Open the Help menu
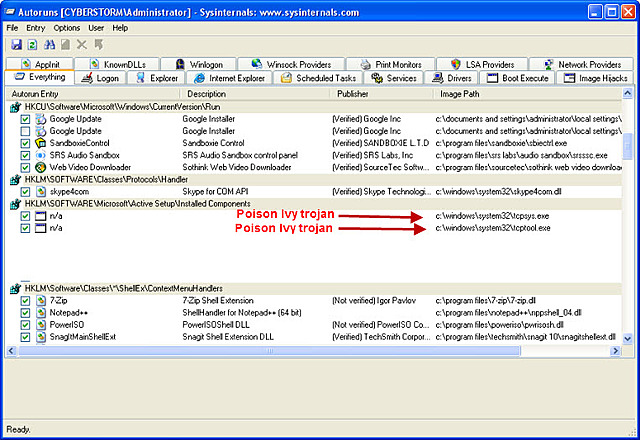The height and width of the screenshot is (440, 640). [120, 28]
